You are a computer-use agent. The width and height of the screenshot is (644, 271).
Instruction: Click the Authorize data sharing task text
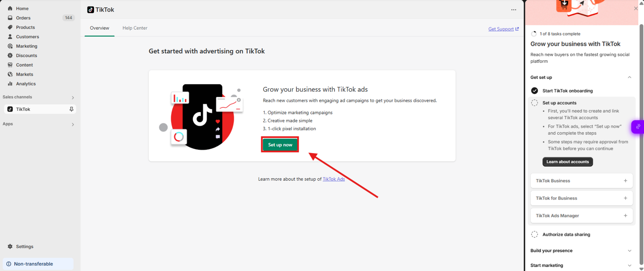(x=566, y=235)
